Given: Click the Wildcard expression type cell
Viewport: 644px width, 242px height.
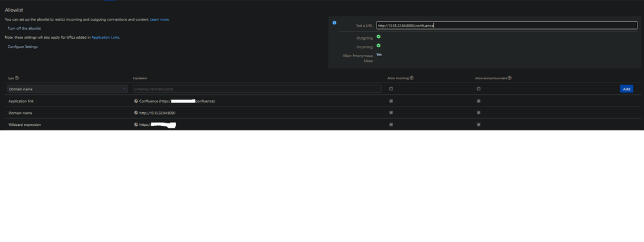Looking at the screenshot, I should (24, 125).
